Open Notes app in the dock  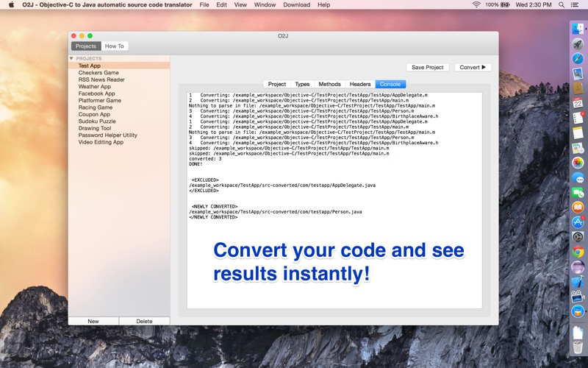pyautogui.click(x=578, y=133)
